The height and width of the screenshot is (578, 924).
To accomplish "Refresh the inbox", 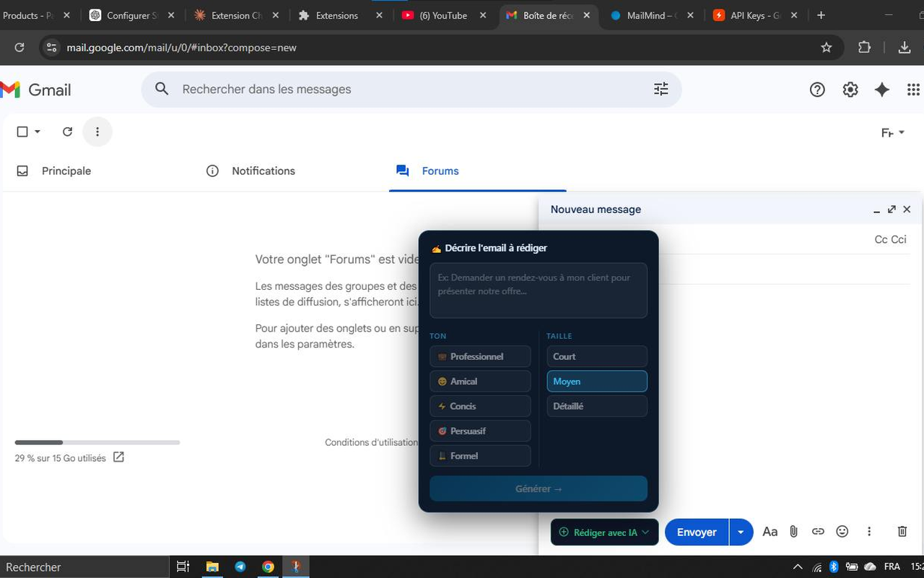I will coord(67,131).
